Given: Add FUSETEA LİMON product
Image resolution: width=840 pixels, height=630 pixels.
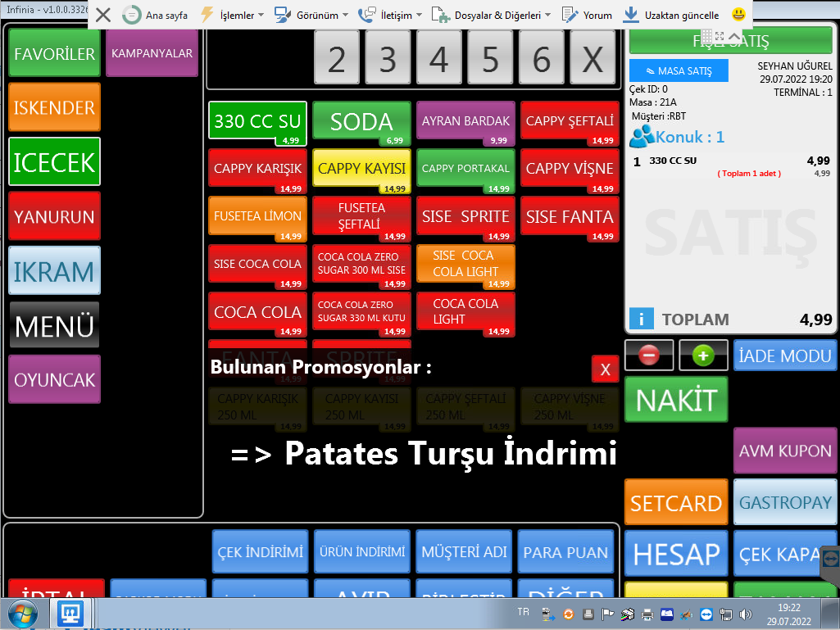Looking at the screenshot, I should click(x=257, y=219).
